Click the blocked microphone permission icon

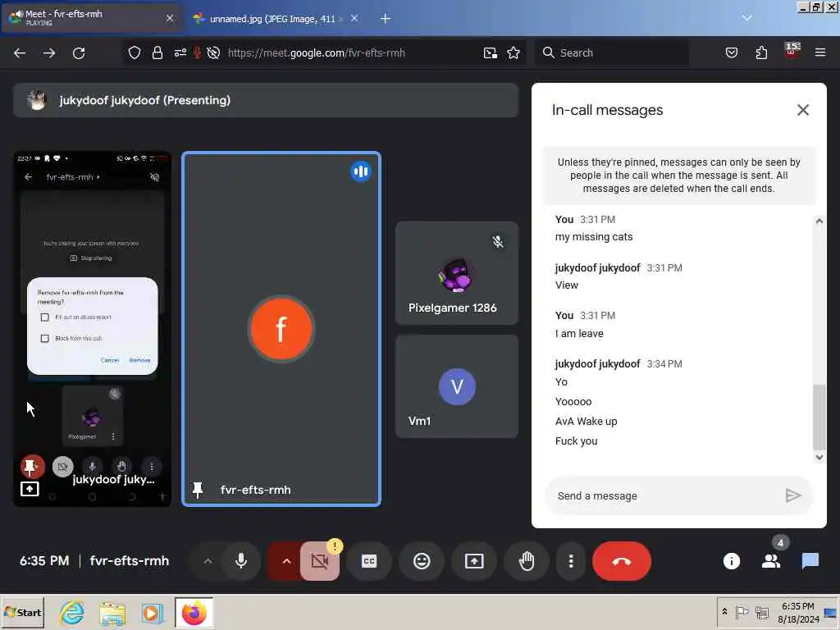click(x=197, y=52)
